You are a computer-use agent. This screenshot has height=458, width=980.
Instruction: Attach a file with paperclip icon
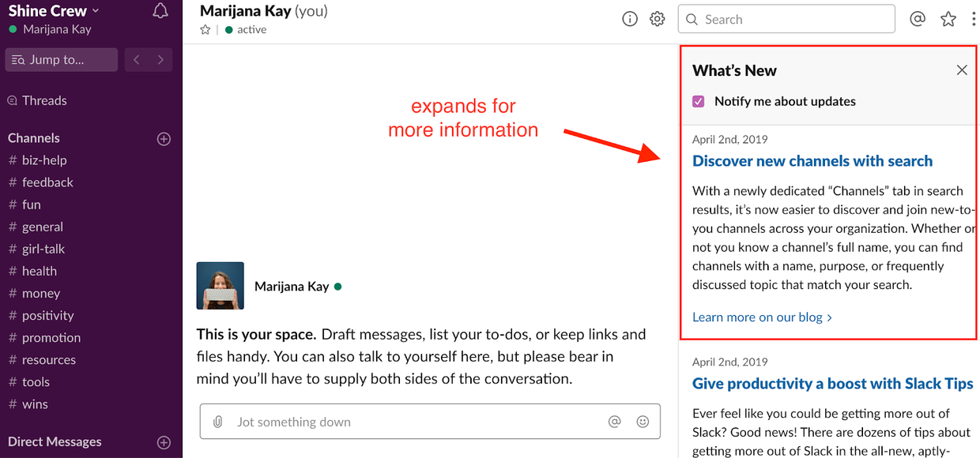(x=218, y=422)
